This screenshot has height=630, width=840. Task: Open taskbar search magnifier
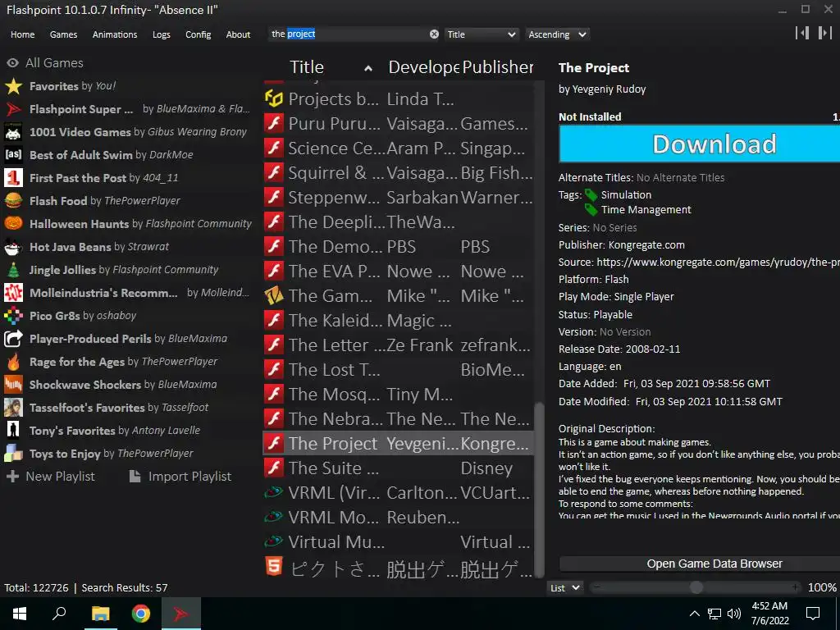(59, 614)
